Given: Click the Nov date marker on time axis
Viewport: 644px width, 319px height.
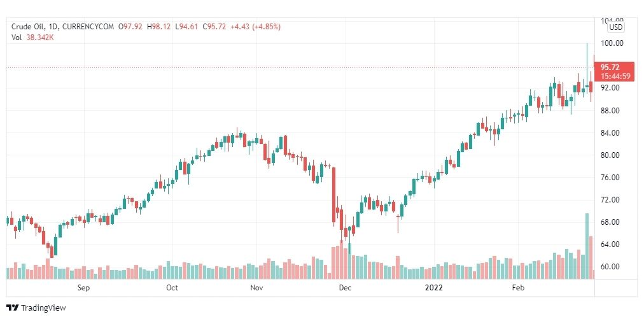Looking at the screenshot, I should click(x=256, y=288).
